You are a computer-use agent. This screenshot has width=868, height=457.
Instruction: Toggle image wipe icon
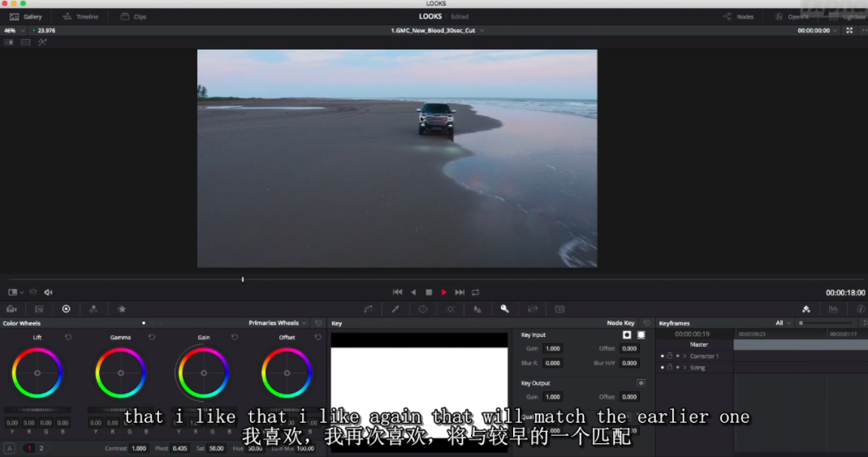(x=9, y=42)
